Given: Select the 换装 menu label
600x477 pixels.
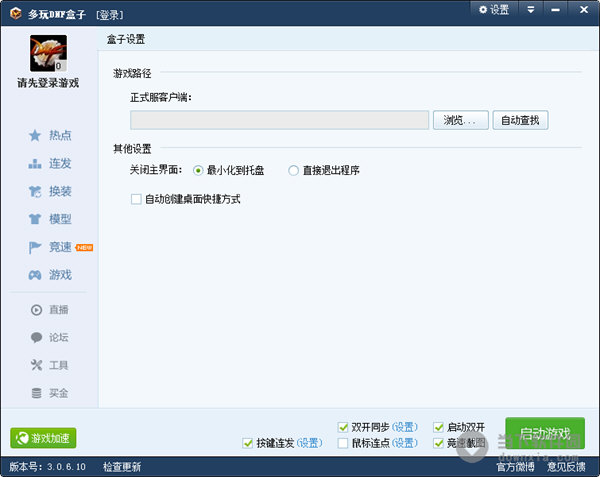Looking at the screenshot, I should (x=60, y=191).
